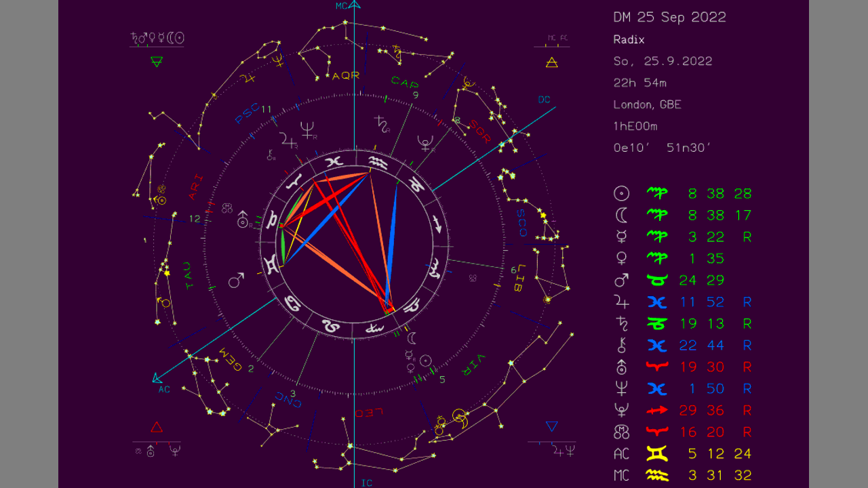Click the Saturn glyph in the planet list
The width and height of the screenshot is (868, 488).
click(621, 324)
